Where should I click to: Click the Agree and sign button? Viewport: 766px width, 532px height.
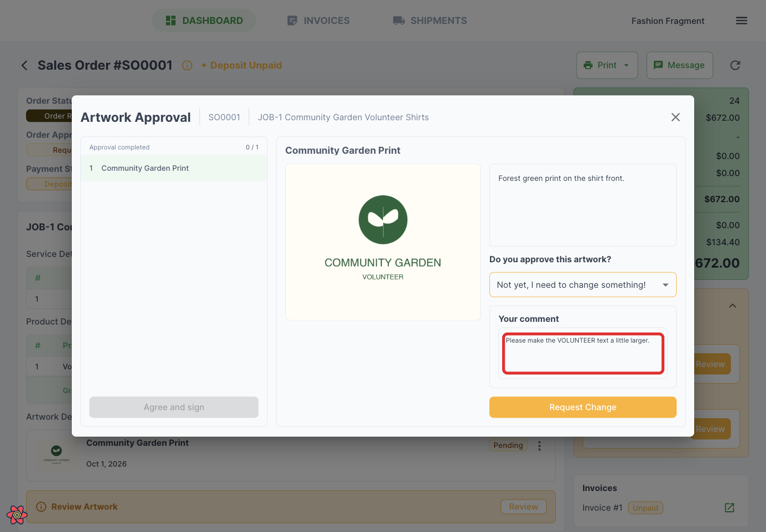pos(174,407)
